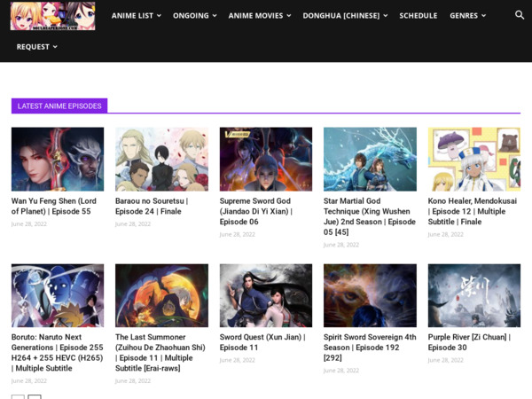Expand the Ongoing dropdown arrow
The width and height of the screenshot is (532, 399).
point(215,16)
